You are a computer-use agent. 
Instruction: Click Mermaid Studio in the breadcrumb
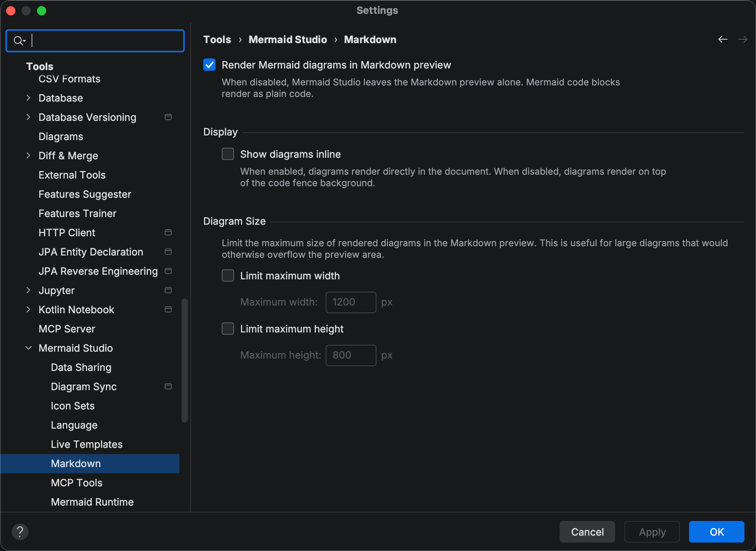(288, 40)
